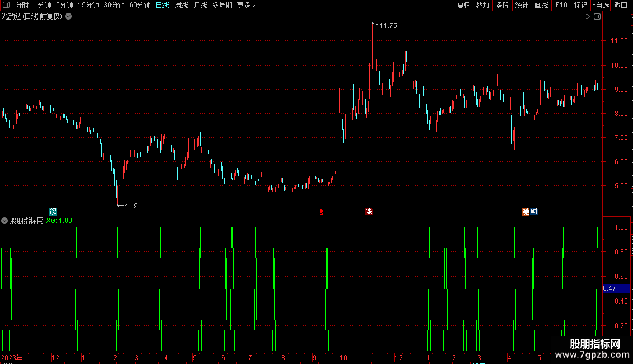633x364 pixels.
Task: Switch to 周线 weekly chart
Action: pyautogui.click(x=181, y=5)
